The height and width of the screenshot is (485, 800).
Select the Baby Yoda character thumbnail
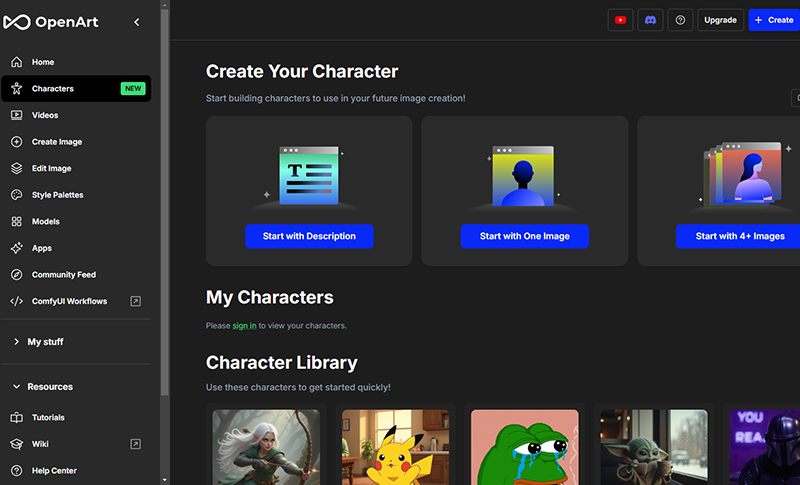click(x=654, y=447)
